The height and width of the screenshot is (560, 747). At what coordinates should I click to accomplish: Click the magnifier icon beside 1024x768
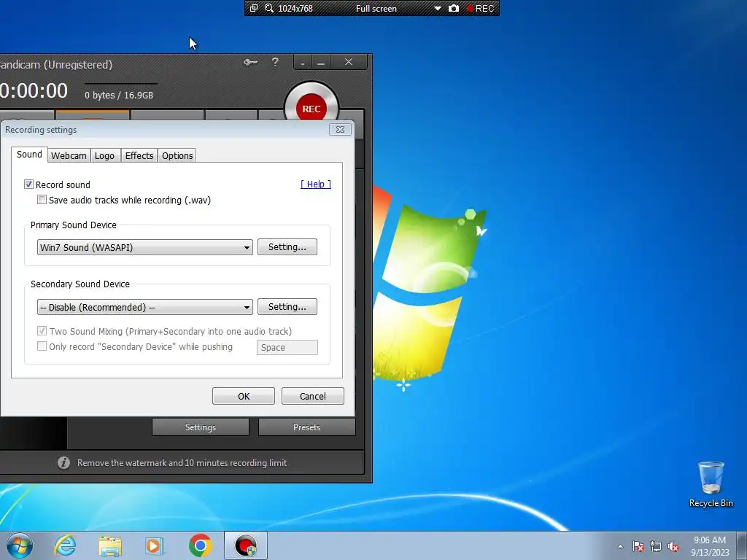click(x=269, y=8)
